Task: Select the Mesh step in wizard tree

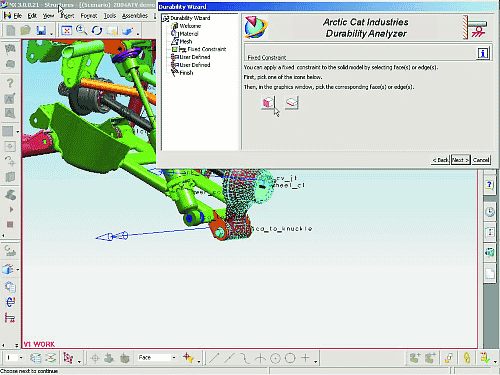Action: (186, 41)
